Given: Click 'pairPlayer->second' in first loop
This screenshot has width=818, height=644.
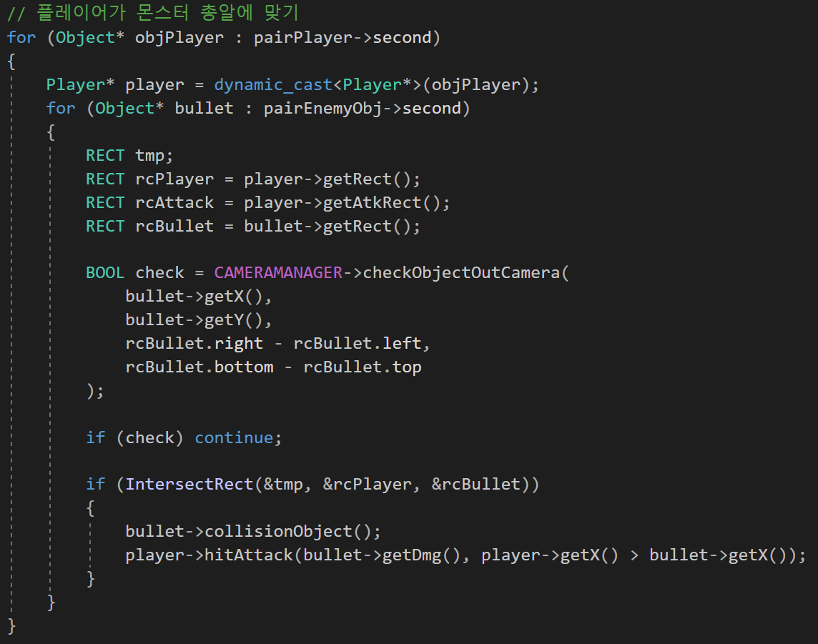Looking at the screenshot, I should 343,38.
